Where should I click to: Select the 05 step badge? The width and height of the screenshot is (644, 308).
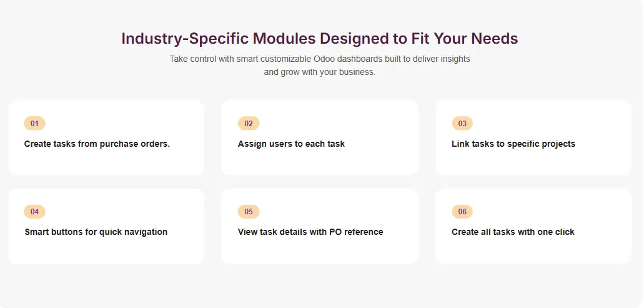(249, 212)
